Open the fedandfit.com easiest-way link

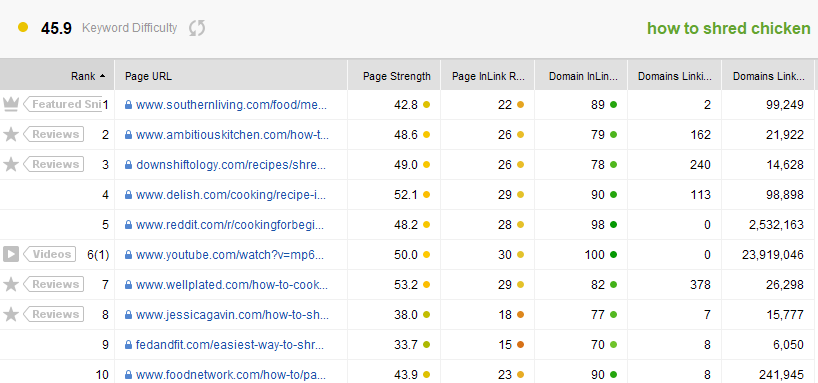pyautogui.click(x=231, y=345)
